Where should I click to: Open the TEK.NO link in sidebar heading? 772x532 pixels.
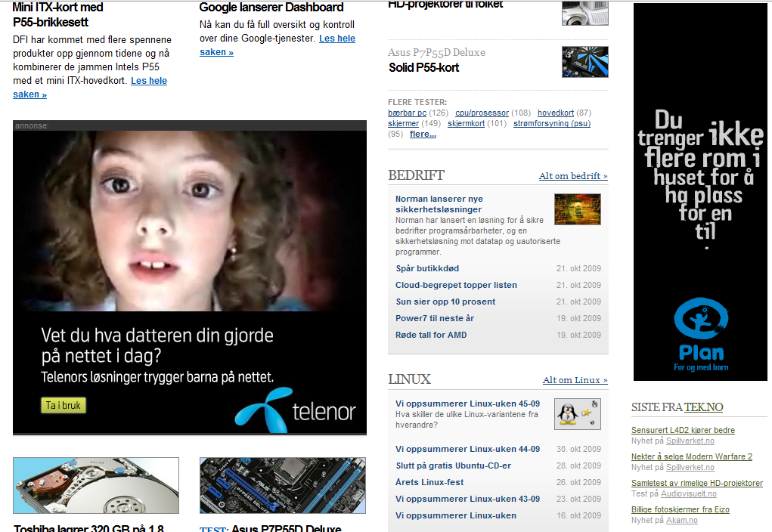[x=703, y=407]
